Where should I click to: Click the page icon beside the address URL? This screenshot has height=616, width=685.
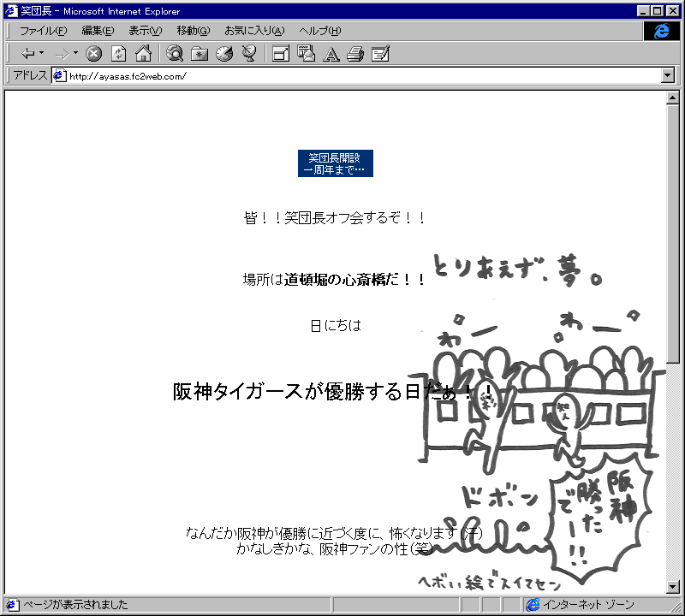coord(59,76)
